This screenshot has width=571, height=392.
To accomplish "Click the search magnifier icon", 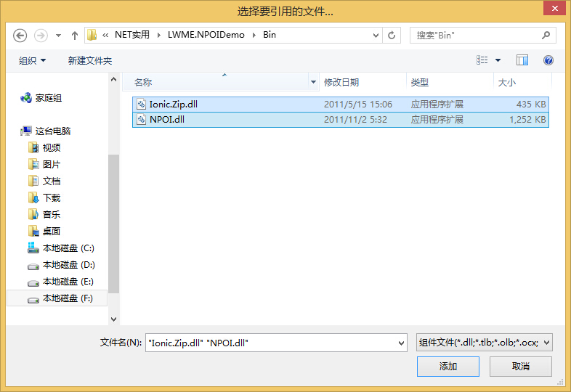I will (546, 36).
